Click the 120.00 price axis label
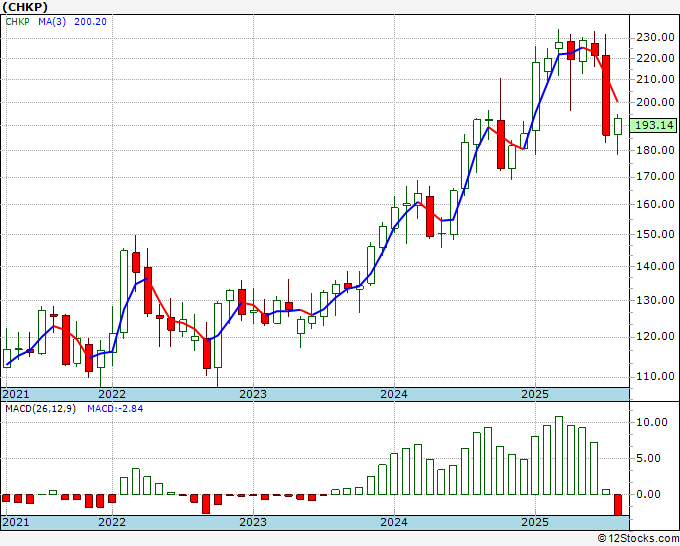The image size is (680, 546). [x=655, y=337]
